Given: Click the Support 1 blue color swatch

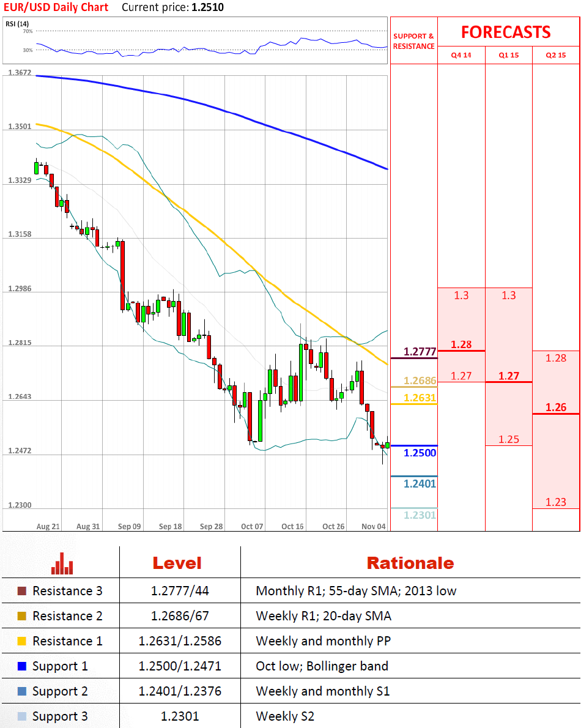Looking at the screenshot, I should point(22,666).
